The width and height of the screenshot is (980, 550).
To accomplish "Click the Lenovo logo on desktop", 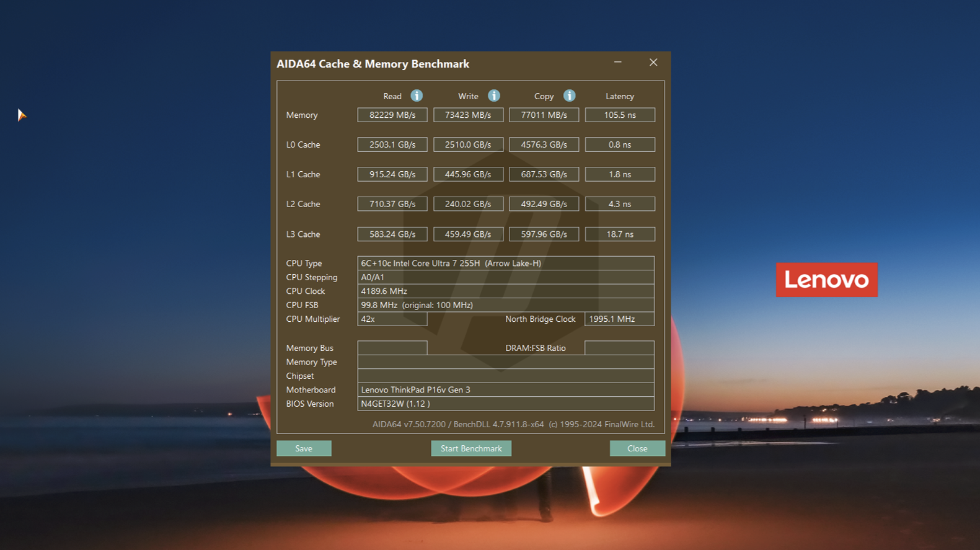I will [826, 280].
